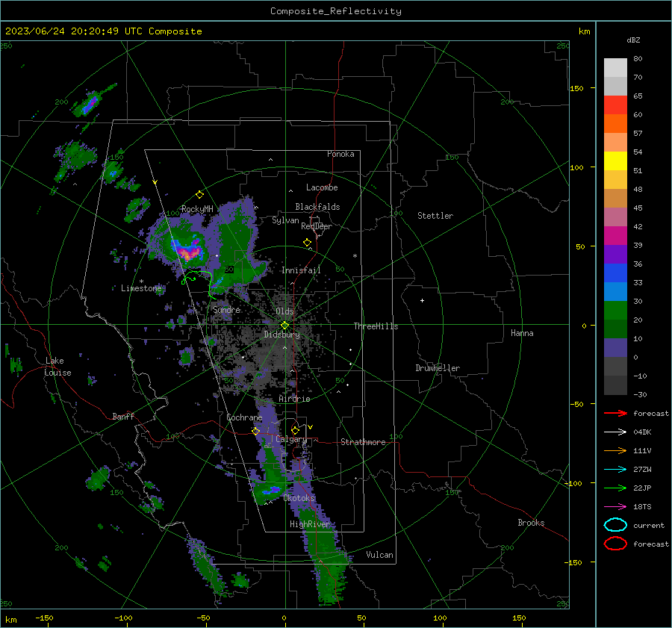
Task: Click the 65 dBZ red color swatch
Action: pos(615,105)
